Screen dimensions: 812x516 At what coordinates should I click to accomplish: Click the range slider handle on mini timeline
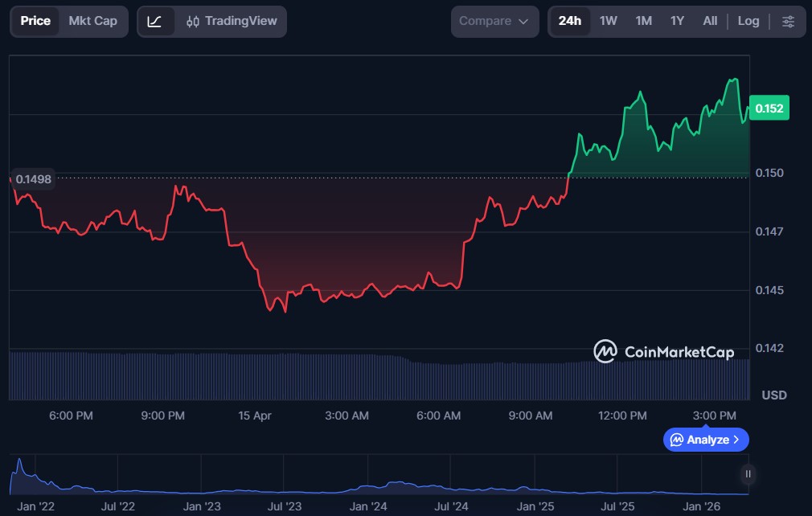[x=748, y=474]
